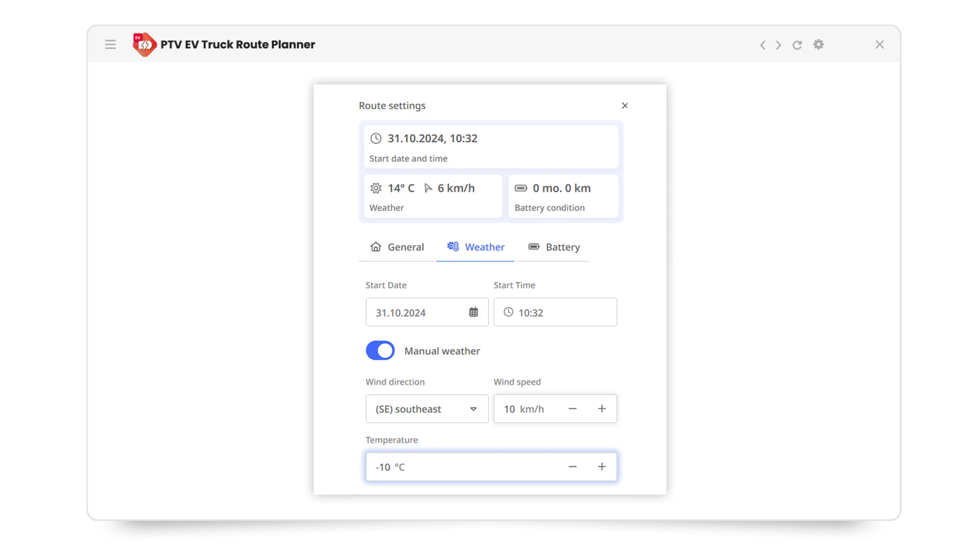Decrease wind speed with minus button
Image resolution: width=980 pixels, height=551 pixels.
pyautogui.click(x=572, y=409)
